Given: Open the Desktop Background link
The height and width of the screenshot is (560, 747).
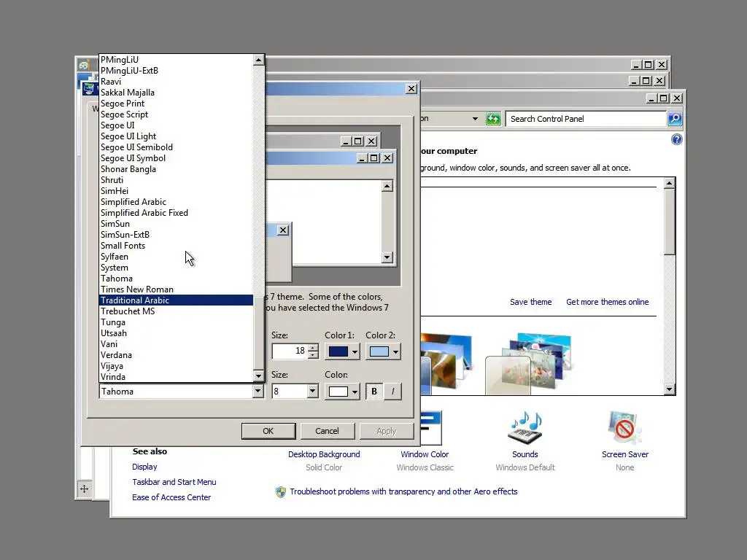Looking at the screenshot, I should tap(324, 454).
